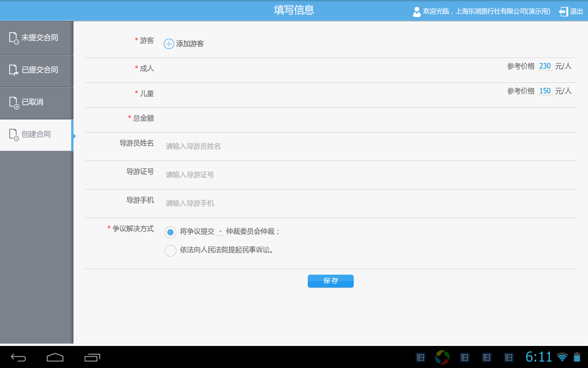The image size is (588, 368).
Task: Click the 争议解决方式 label
Action: [133, 229]
